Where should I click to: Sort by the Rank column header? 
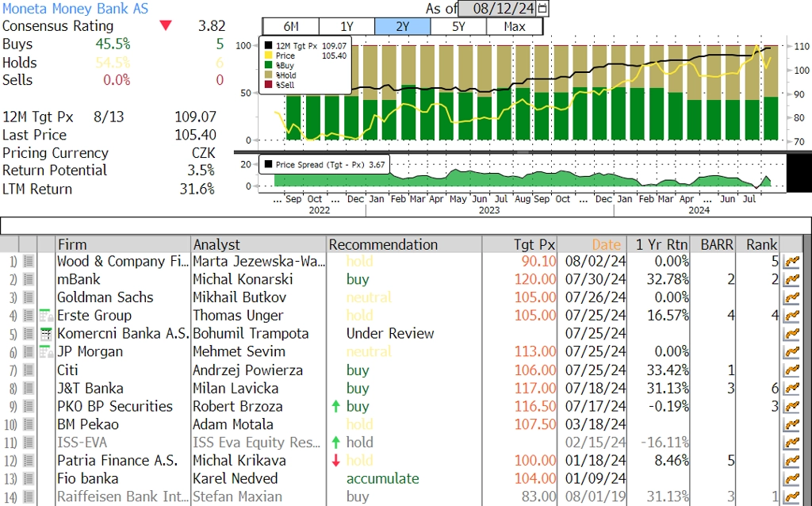coord(757,244)
